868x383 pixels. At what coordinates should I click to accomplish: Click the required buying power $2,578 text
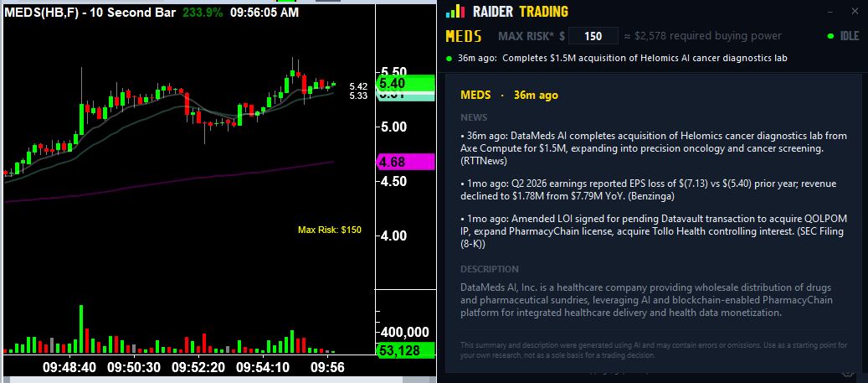pyautogui.click(x=702, y=36)
